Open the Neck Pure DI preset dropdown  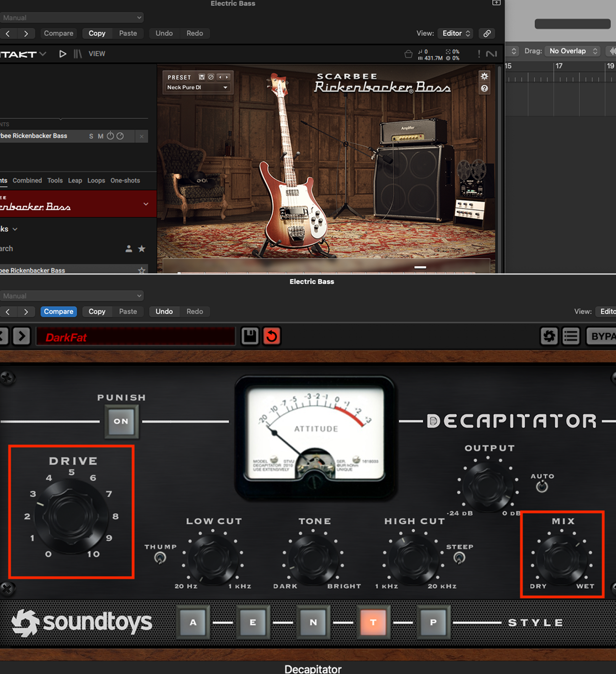click(x=197, y=88)
